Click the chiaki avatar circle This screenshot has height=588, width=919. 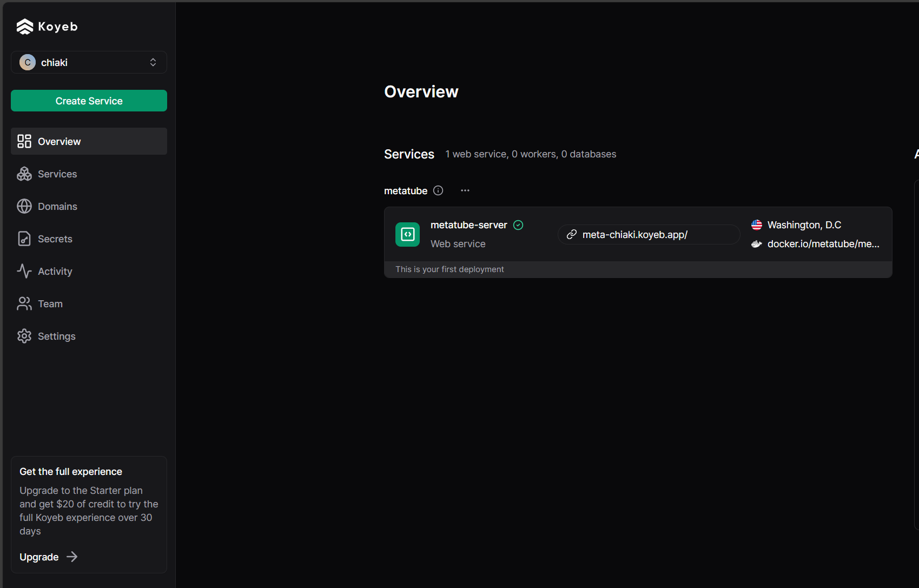point(28,62)
